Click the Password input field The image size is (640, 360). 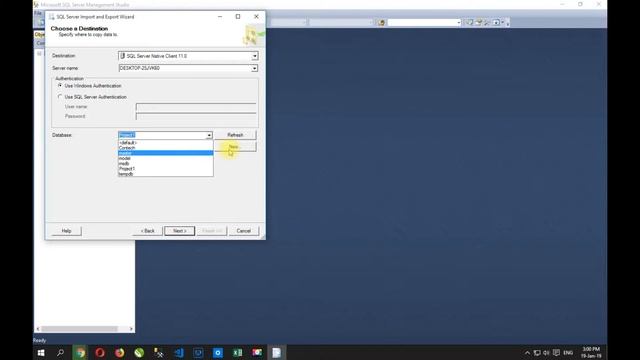(196, 116)
